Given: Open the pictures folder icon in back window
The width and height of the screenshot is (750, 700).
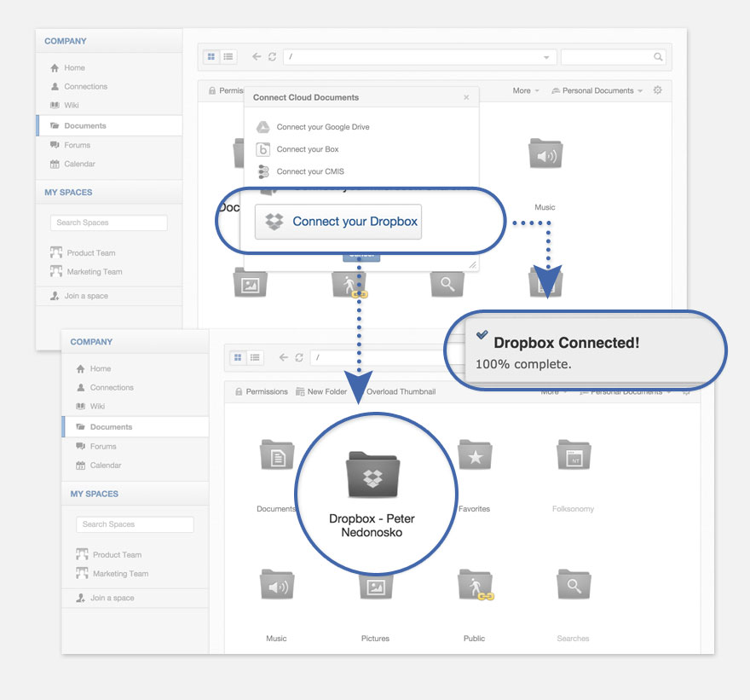Looking at the screenshot, I should pos(251,283).
